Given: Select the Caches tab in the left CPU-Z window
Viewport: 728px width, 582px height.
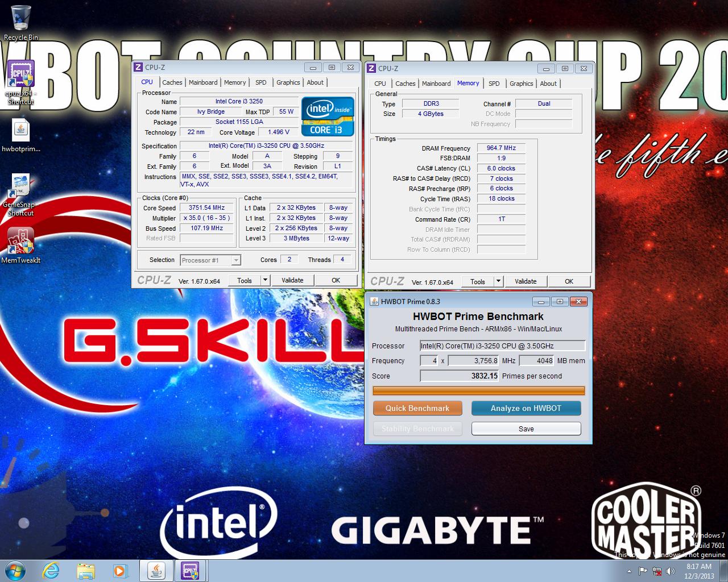Looking at the screenshot, I should pos(172,82).
